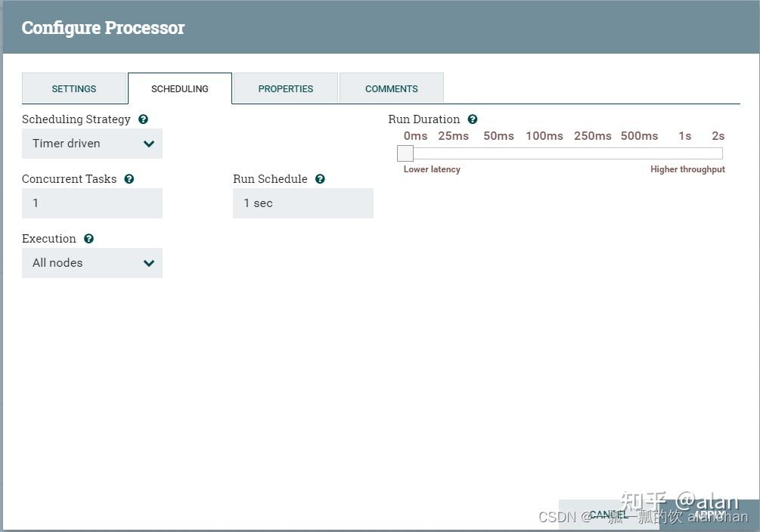Set Run Duration slider to 100ms mark
The image size is (760, 532).
[x=544, y=153]
